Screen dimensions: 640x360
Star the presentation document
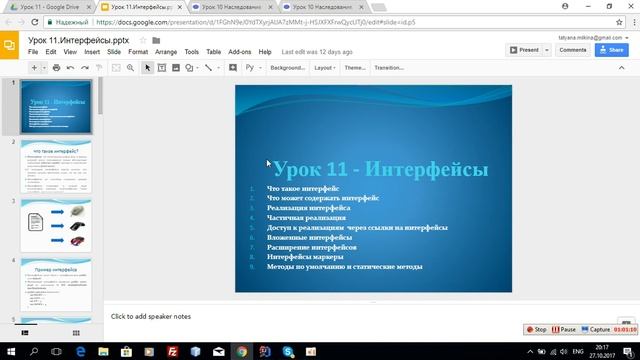coord(143,40)
